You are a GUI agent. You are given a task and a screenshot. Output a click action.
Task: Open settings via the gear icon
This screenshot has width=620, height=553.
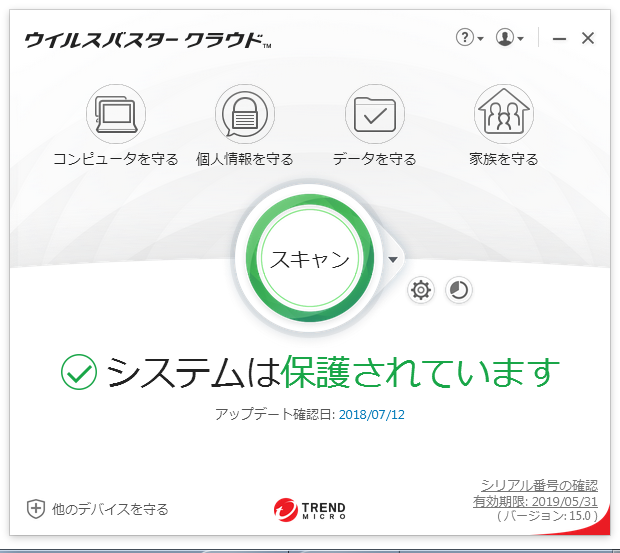pyautogui.click(x=421, y=290)
